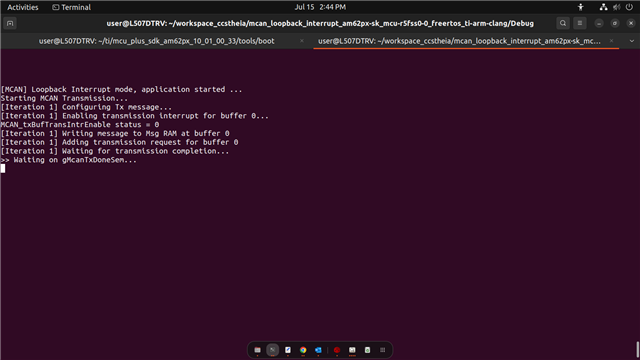Open the clock showing Jul 15 2:44 PM
Screen dimensions: 640x360
pyautogui.click(x=320, y=7)
